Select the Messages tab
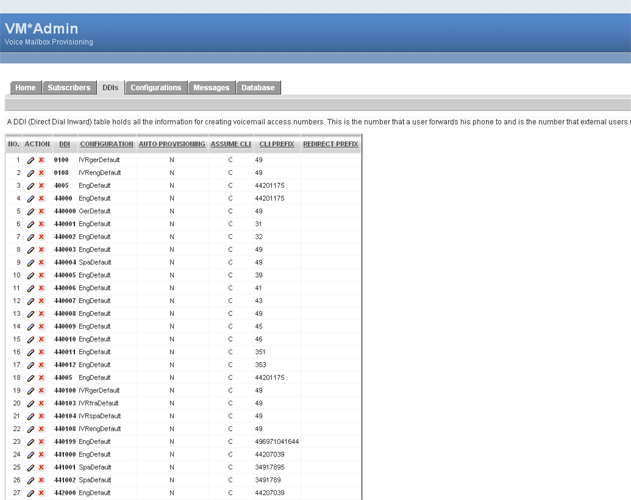 click(x=212, y=88)
